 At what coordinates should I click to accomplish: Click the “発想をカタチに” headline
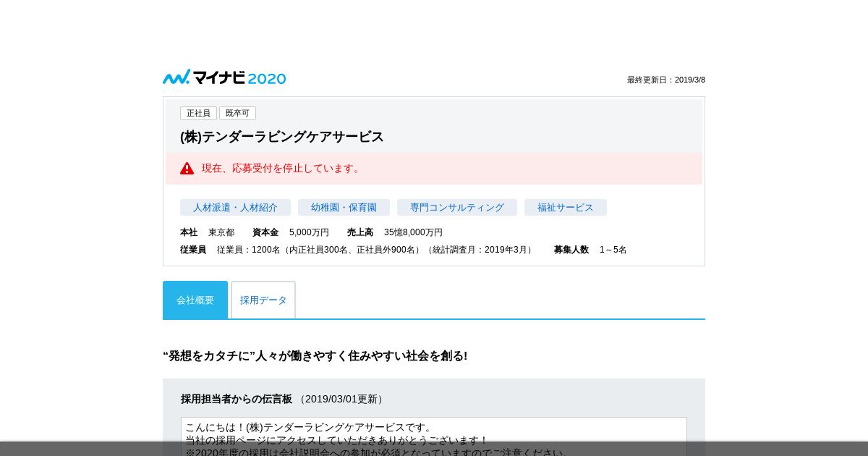pyautogui.click(x=315, y=355)
